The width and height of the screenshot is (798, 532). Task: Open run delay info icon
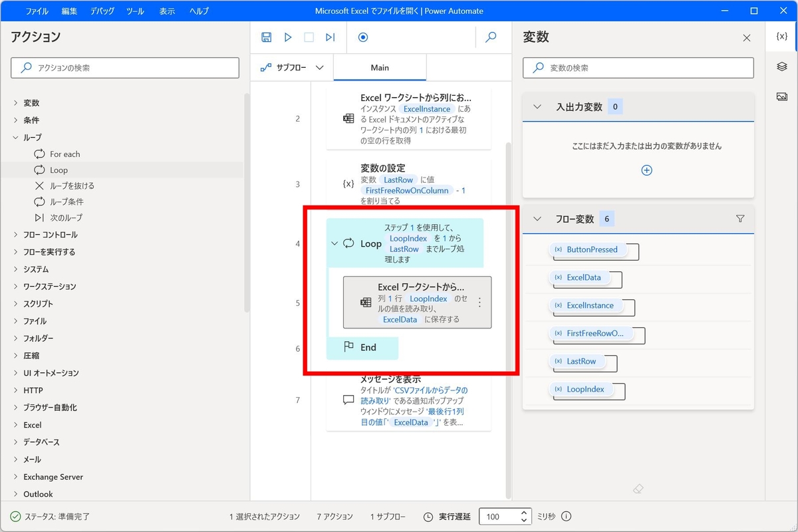coord(567,517)
